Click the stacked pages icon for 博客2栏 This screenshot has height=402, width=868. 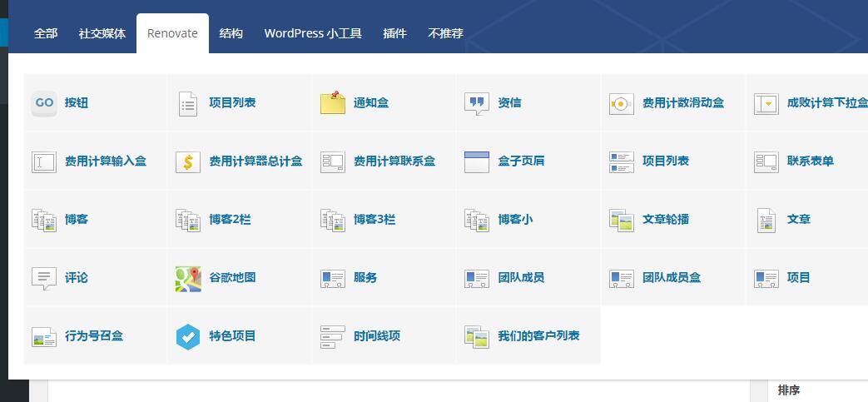pyautogui.click(x=188, y=221)
